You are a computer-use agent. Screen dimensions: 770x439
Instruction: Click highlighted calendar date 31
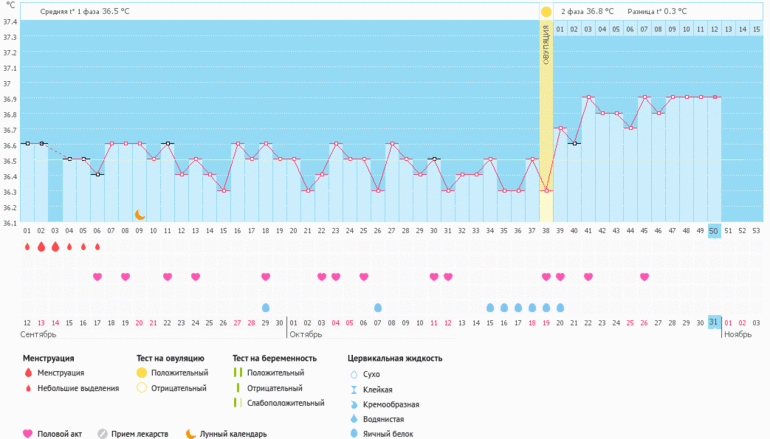[x=714, y=322]
